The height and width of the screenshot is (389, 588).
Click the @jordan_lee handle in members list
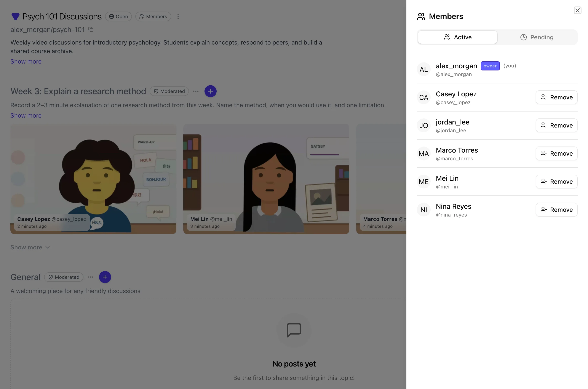pyautogui.click(x=451, y=131)
